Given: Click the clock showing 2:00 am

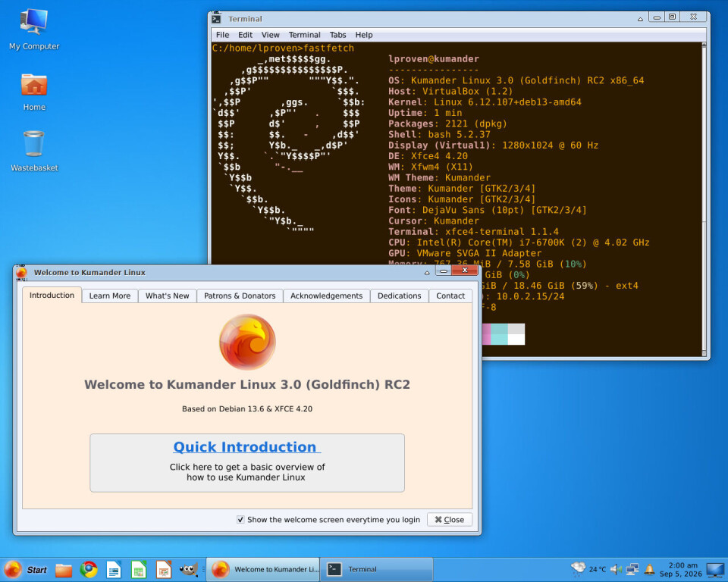Looking at the screenshot, I should click(x=681, y=569).
